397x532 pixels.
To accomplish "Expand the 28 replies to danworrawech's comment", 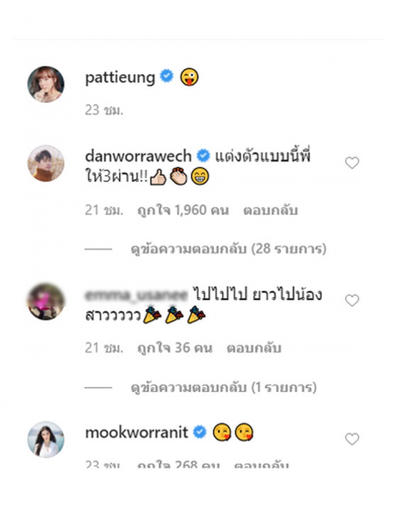I will tap(229, 249).
